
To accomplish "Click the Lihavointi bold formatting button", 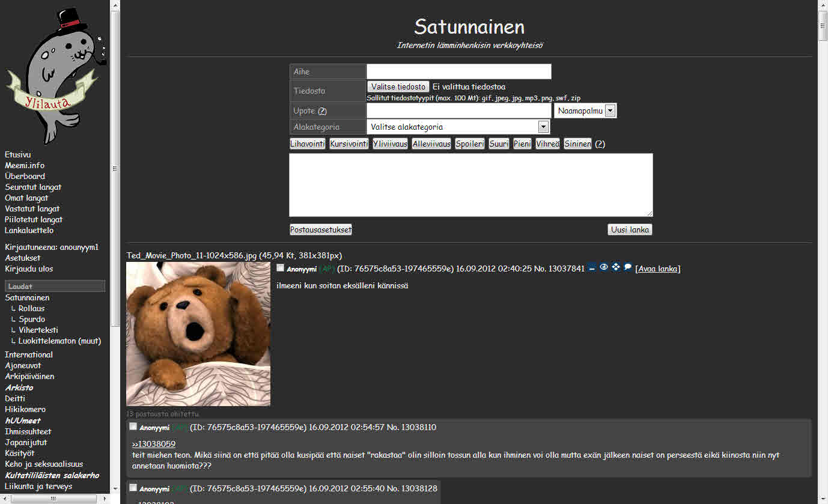I will point(308,144).
